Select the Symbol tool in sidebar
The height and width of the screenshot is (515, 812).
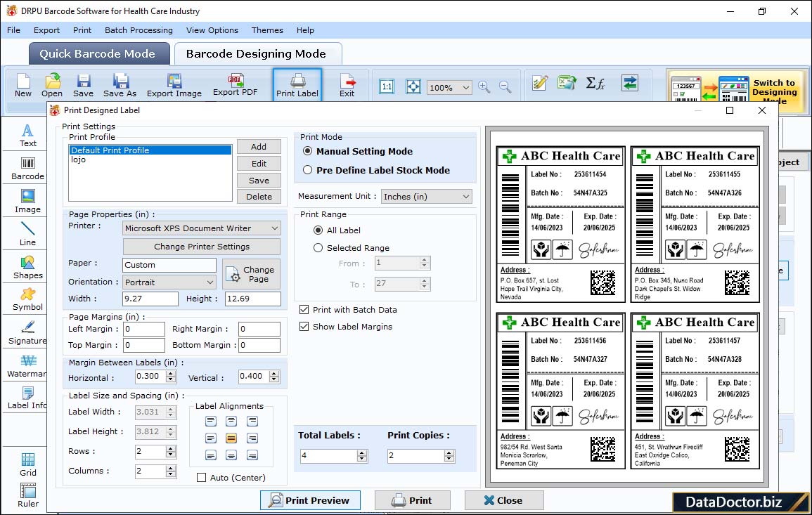click(x=27, y=300)
